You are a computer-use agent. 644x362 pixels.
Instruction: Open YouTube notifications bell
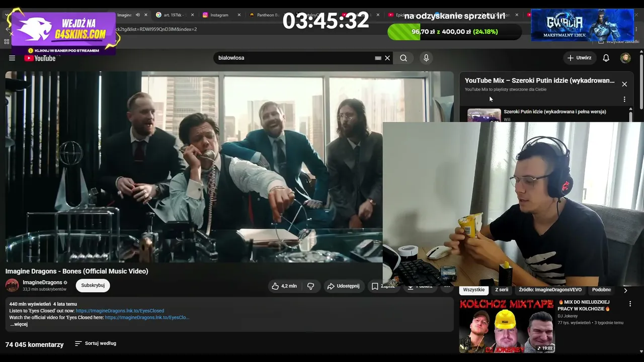coord(606,58)
